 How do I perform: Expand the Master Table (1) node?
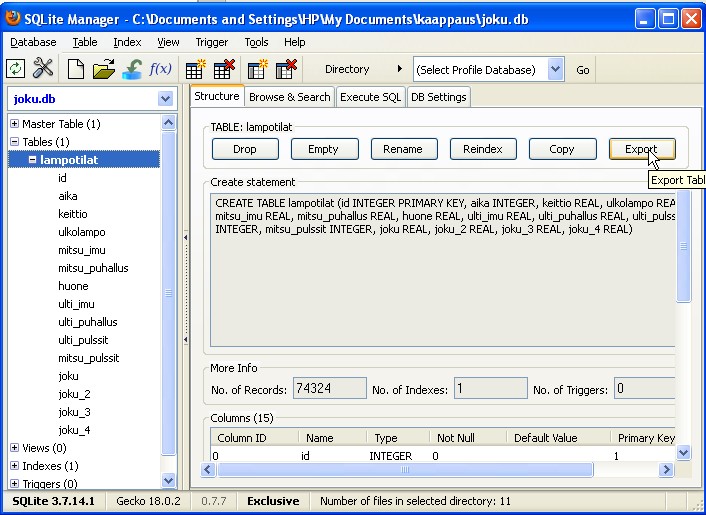click(x=14, y=123)
